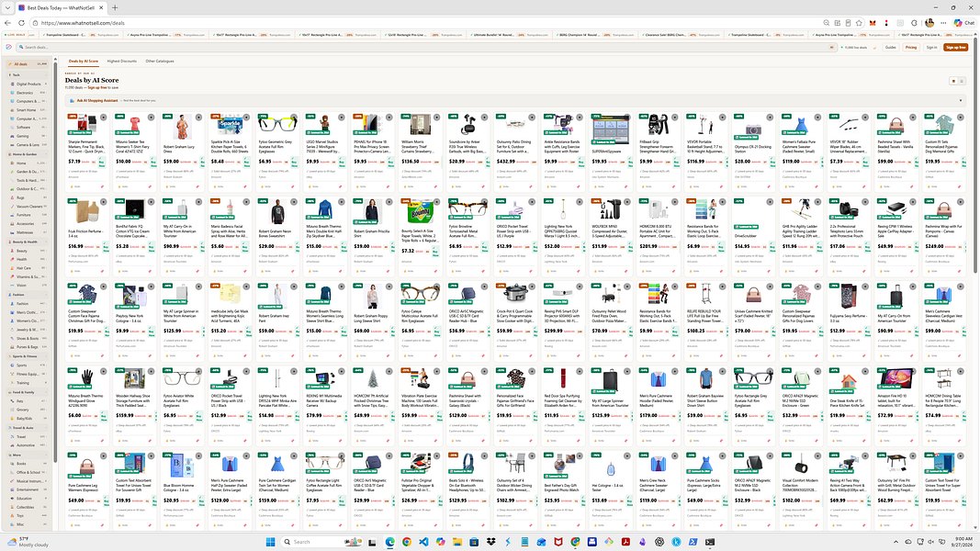This screenshot has width=980, height=551.
Task: Select All deals in the sidebar
Action: 27,63
